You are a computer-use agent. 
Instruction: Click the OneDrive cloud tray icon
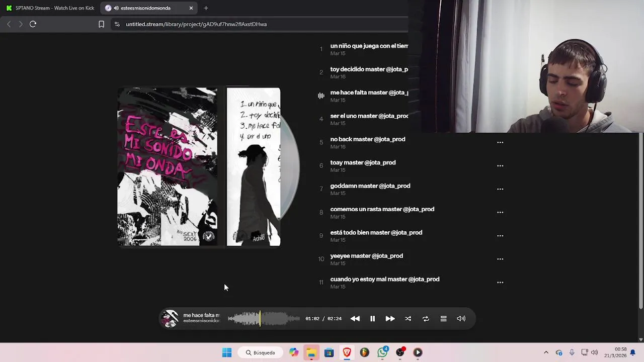coord(559,352)
